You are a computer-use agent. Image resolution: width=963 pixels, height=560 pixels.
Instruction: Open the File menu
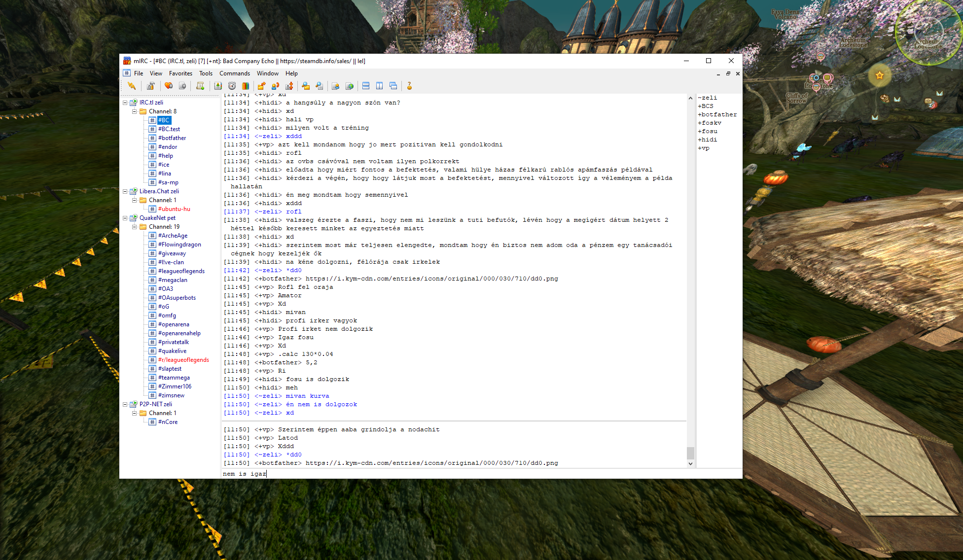point(139,73)
